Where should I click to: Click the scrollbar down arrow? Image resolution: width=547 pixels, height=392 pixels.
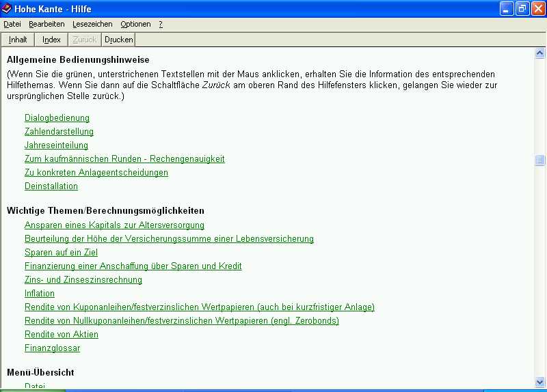pyautogui.click(x=540, y=381)
